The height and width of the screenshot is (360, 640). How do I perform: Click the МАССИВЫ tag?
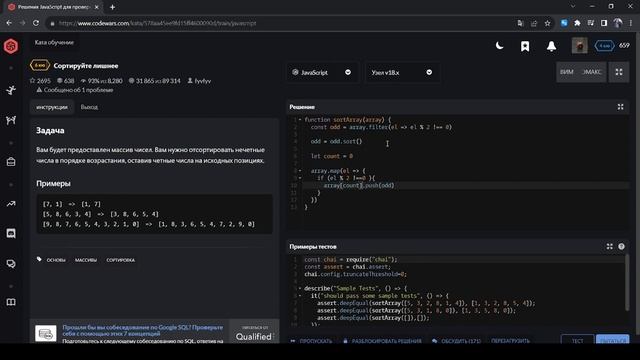click(86, 260)
